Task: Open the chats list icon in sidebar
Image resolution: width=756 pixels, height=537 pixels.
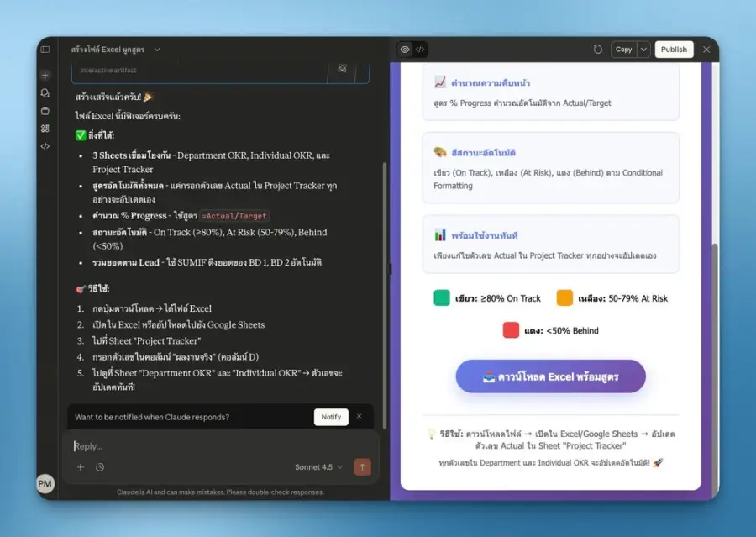Action: (45, 93)
